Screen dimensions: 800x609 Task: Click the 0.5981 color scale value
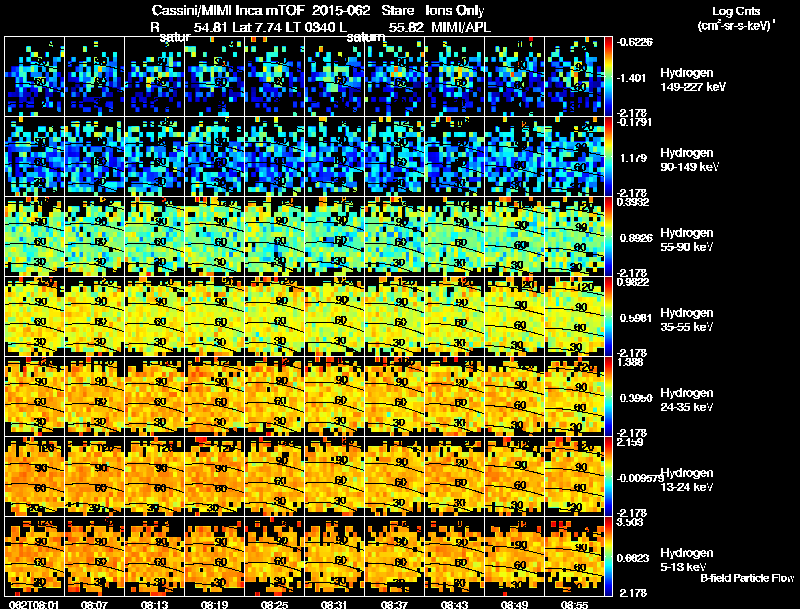click(x=636, y=318)
